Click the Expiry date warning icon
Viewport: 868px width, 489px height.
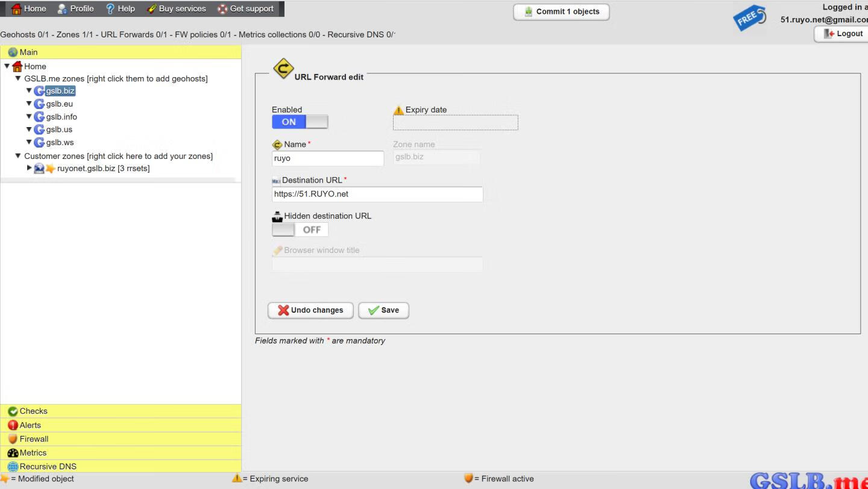click(398, 110)
